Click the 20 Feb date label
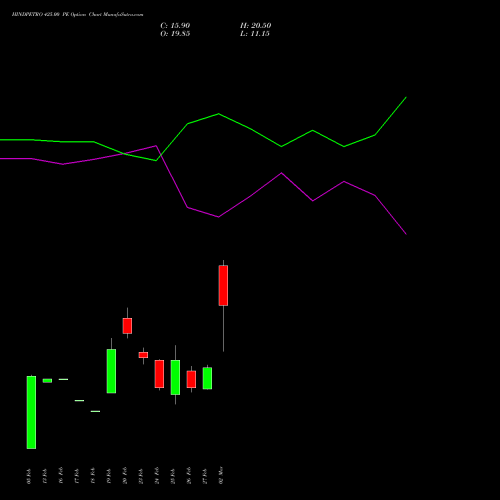500x500 pixels. point(125,475)
